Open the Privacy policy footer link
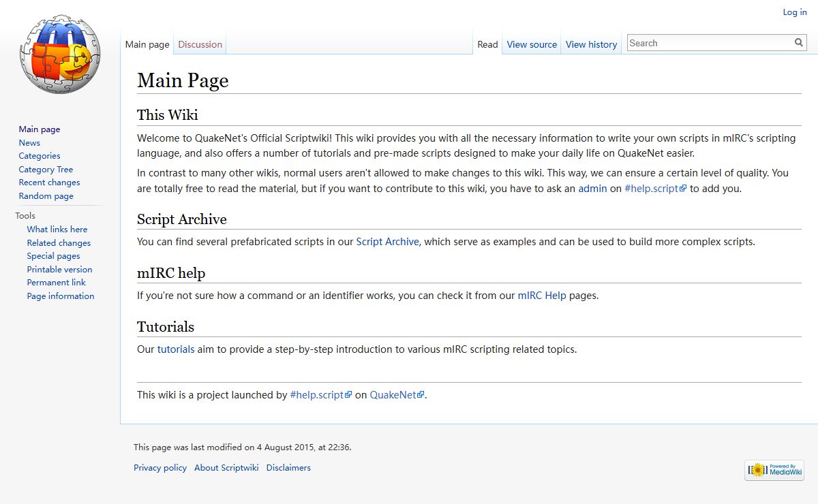This screenshot has height=504, width=818. click(160, 468)
